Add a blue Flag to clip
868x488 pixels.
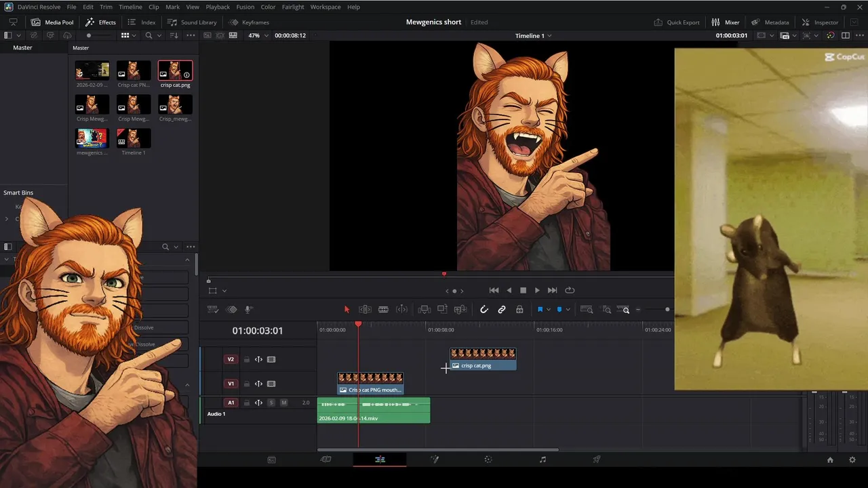click(540, 309)
